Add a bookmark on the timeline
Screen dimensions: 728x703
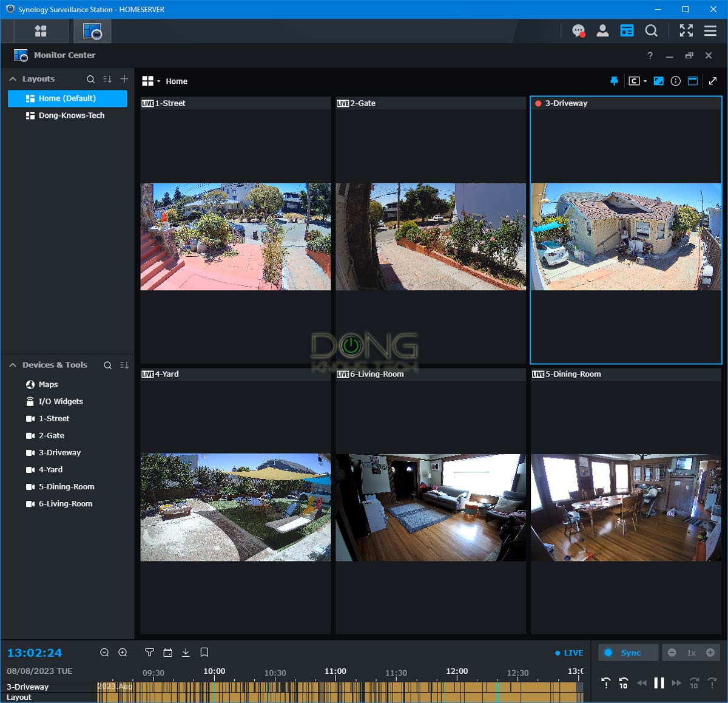pos(204,653)
